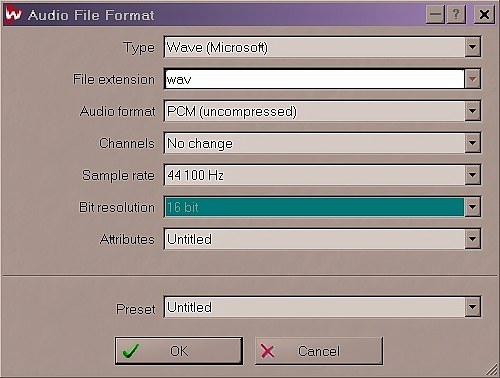The image size is (500, 378).
Task: Expand the Channels dropdown arrow
Action: 472,143
